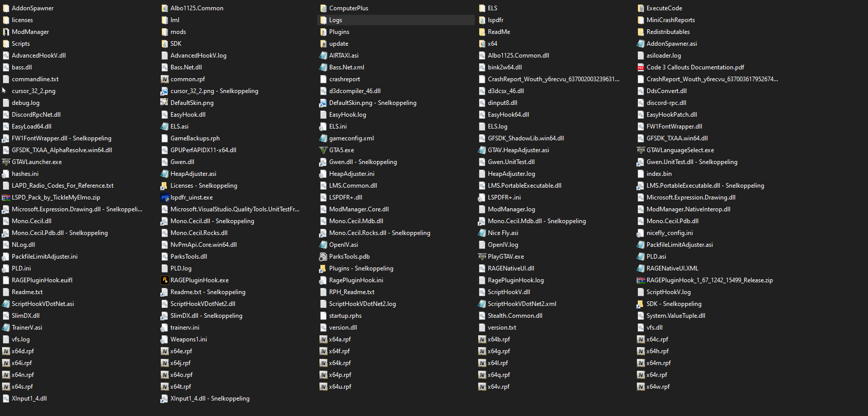Select the ELS.asi plugin icon
The width and height of the screenshot is (868, 416).
click(164, 126)
